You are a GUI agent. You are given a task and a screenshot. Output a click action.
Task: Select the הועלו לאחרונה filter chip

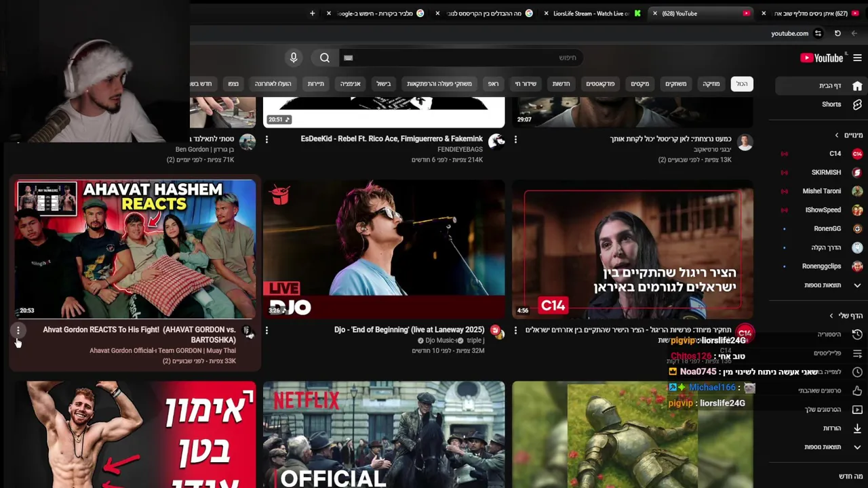pyautogui.click(x=273, y=84)
